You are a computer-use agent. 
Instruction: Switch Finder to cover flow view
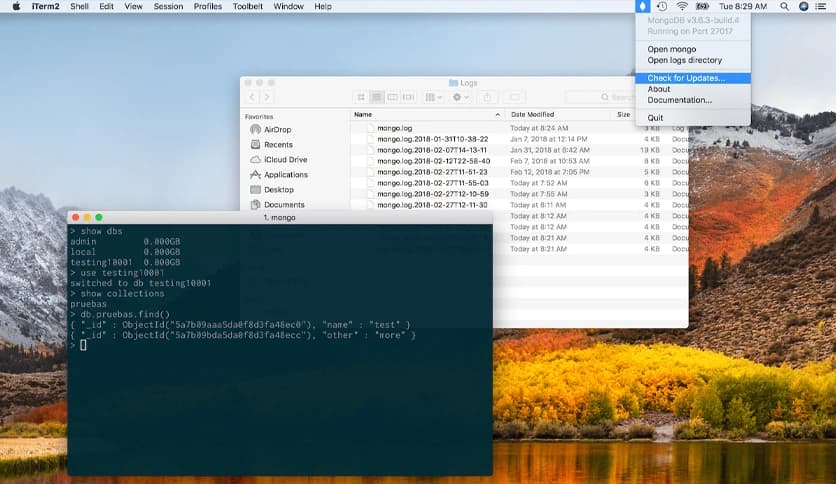tap(408, 97)
